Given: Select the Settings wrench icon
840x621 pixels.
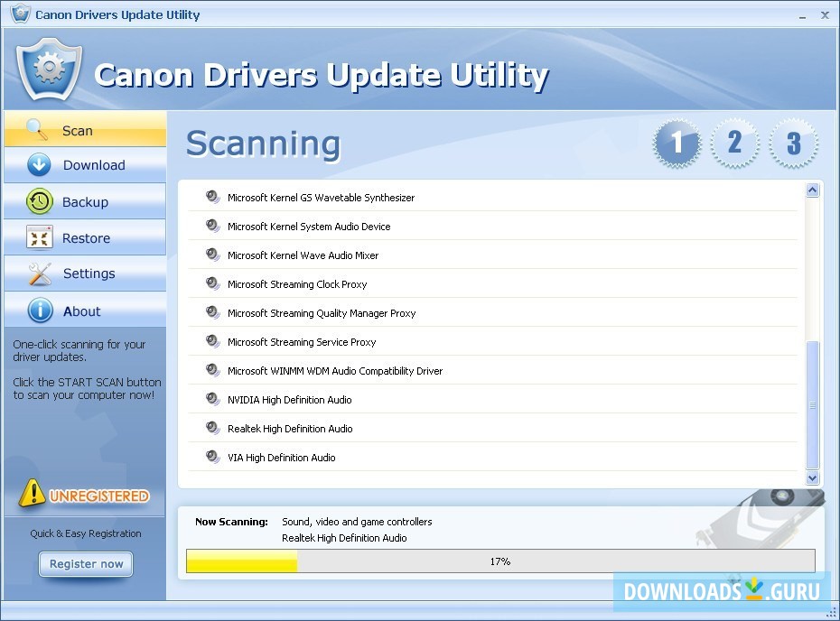Looking at the screenshot, I should tap(40, 273).
